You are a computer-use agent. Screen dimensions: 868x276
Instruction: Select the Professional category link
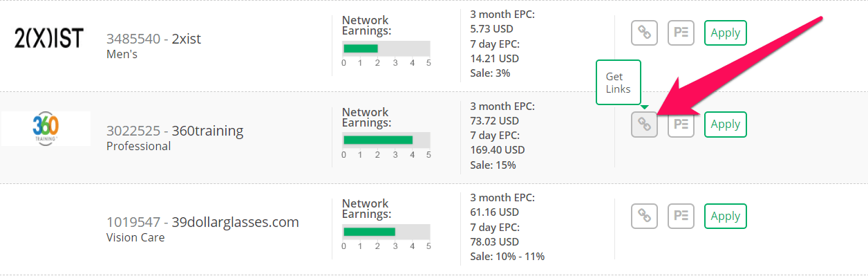[138, 146]
